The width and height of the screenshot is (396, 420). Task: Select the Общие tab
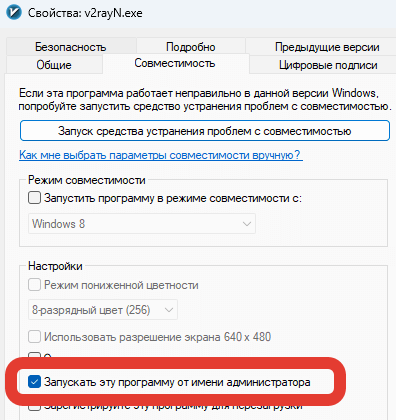54,65
